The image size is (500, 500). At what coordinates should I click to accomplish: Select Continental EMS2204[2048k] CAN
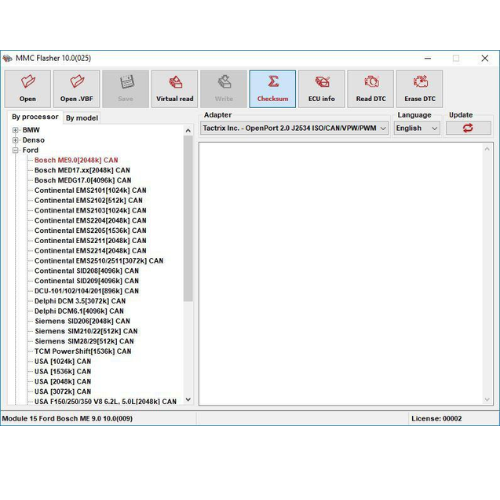(x=90, y=221)
